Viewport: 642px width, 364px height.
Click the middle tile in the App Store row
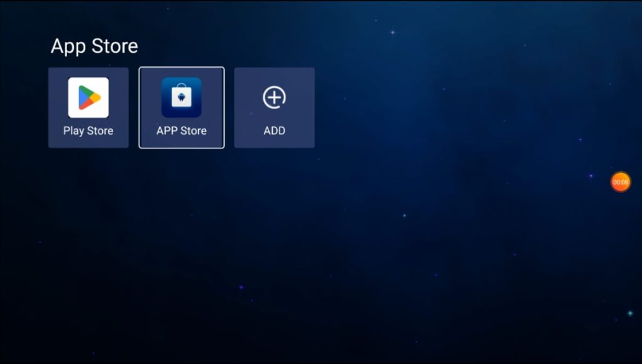[181, 108]
